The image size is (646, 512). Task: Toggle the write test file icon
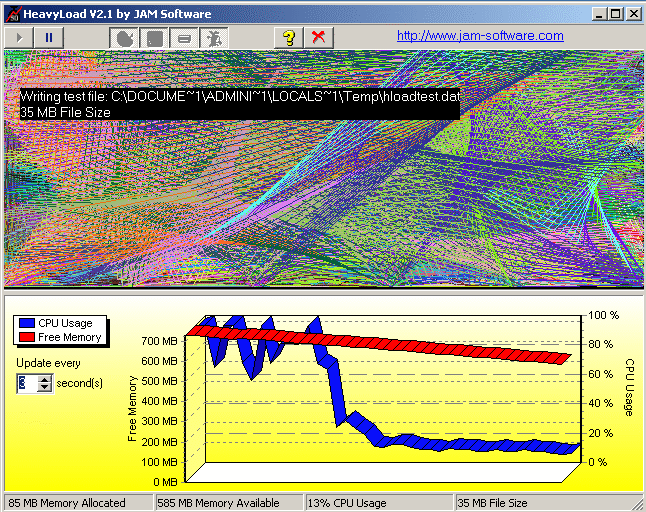tap(184, 37)
